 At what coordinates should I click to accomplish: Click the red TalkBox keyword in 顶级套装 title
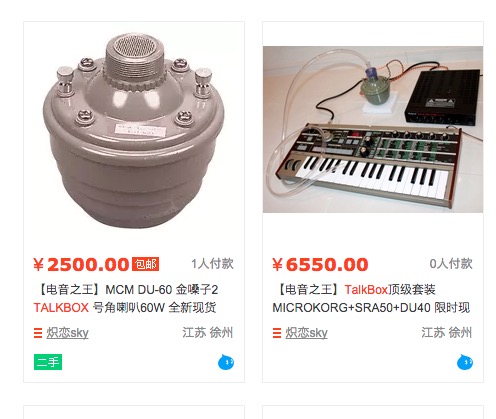point(366,290)
